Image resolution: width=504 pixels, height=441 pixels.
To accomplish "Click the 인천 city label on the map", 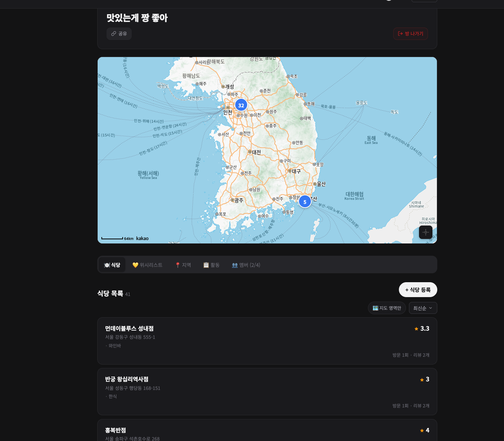I will 228,112.
